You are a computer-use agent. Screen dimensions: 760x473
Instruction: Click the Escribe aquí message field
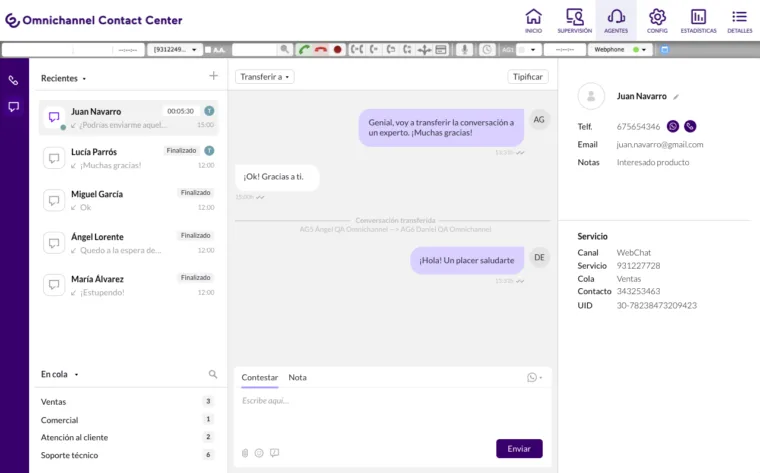[x=393, y=412]
